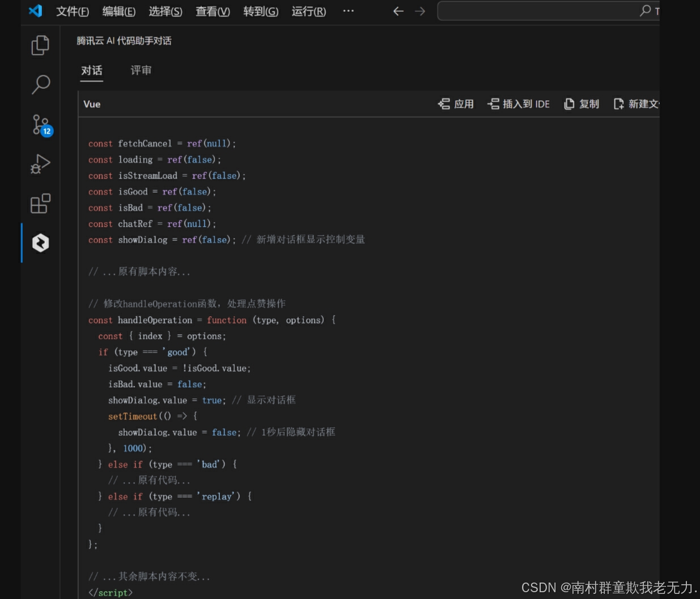The image size is (700, 599).
Task: Open the 查看(V) menu
Action: (213, 11)
